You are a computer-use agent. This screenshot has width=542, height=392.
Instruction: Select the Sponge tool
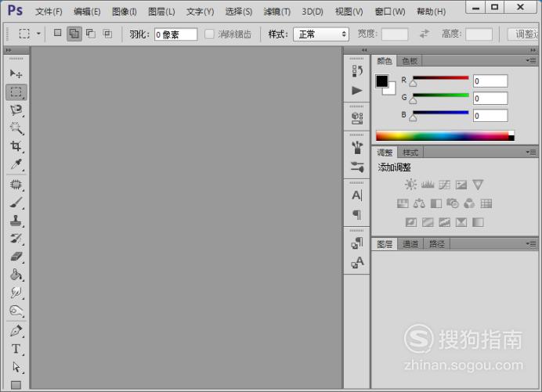click(16, 311)
